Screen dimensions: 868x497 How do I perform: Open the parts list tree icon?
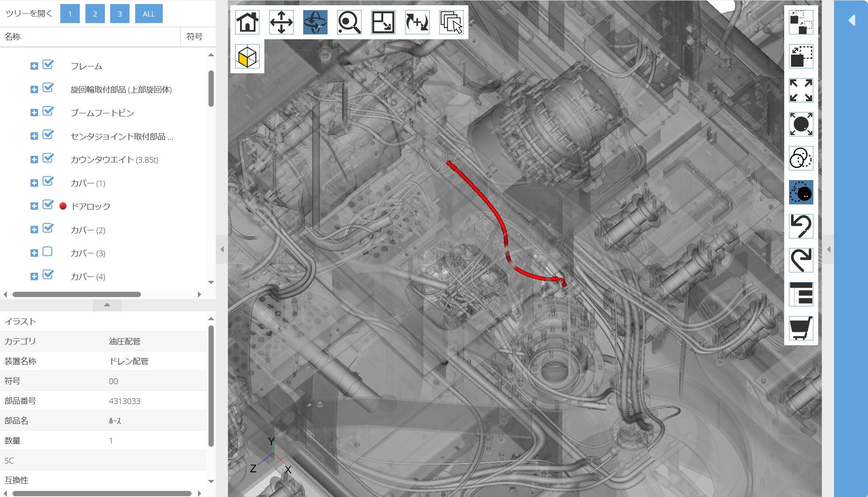click(x=801, y=294)
